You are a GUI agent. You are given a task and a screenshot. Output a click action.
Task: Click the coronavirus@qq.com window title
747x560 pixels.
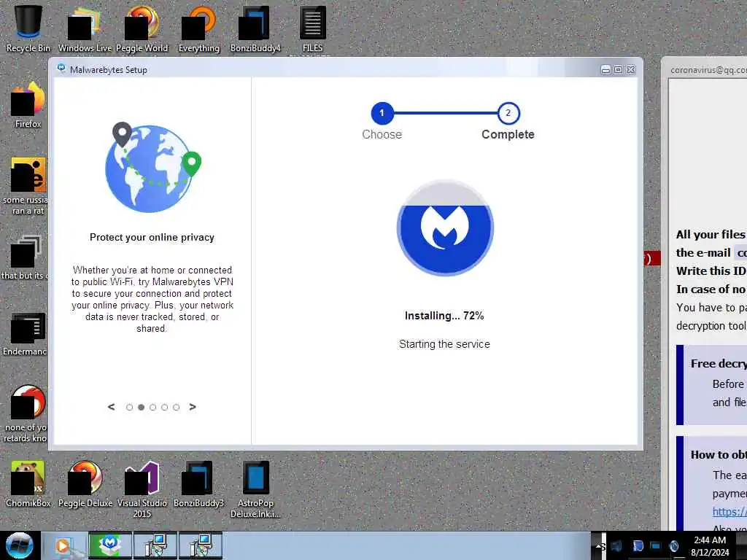coord(708,70)
